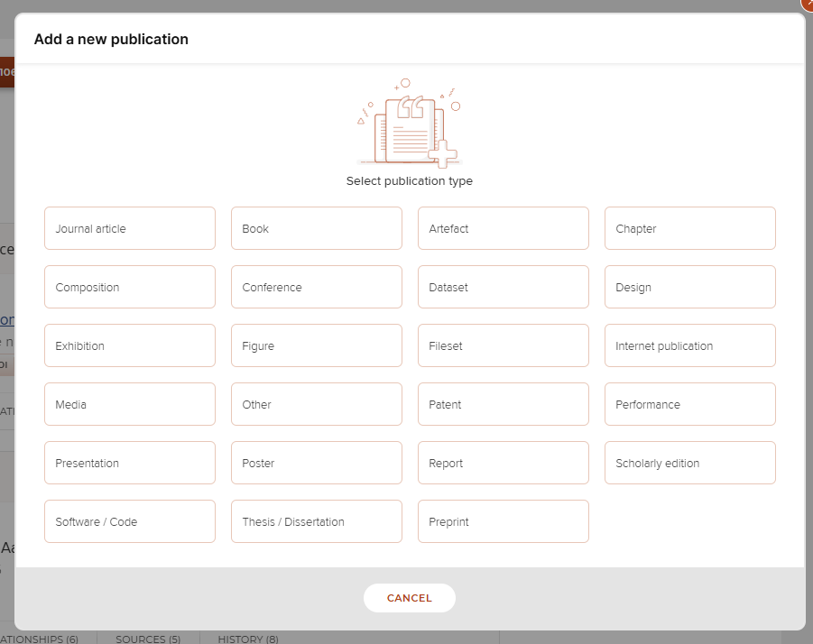Choose Conference publication type
Screen dimensions: 813x644
tap(316, 287)
